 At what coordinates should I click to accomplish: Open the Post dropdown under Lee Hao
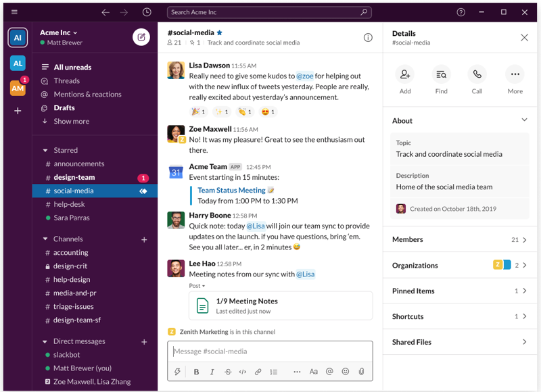pyautogui.click(x=197, y=286)
